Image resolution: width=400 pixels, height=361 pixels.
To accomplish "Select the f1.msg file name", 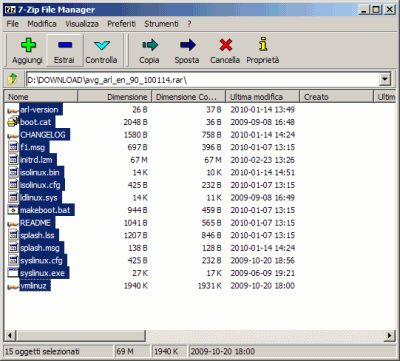I will (32, 147).
